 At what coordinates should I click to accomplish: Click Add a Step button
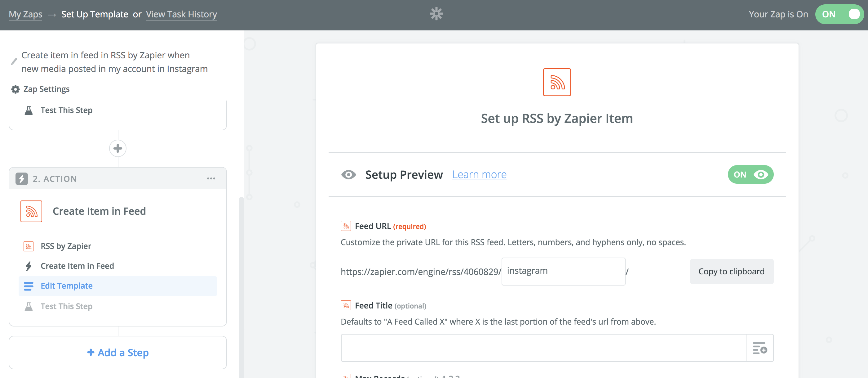coord(117,353)
